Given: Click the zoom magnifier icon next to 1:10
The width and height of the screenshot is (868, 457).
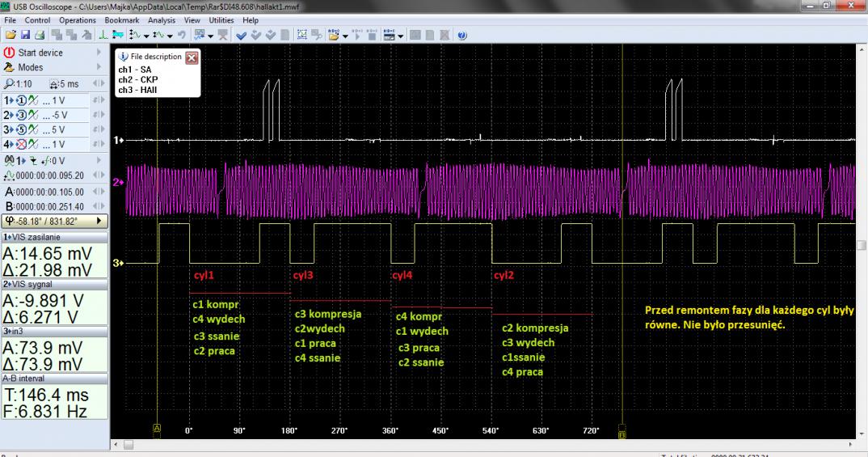Looking at the screenshot, I should [x=8, y=84].
